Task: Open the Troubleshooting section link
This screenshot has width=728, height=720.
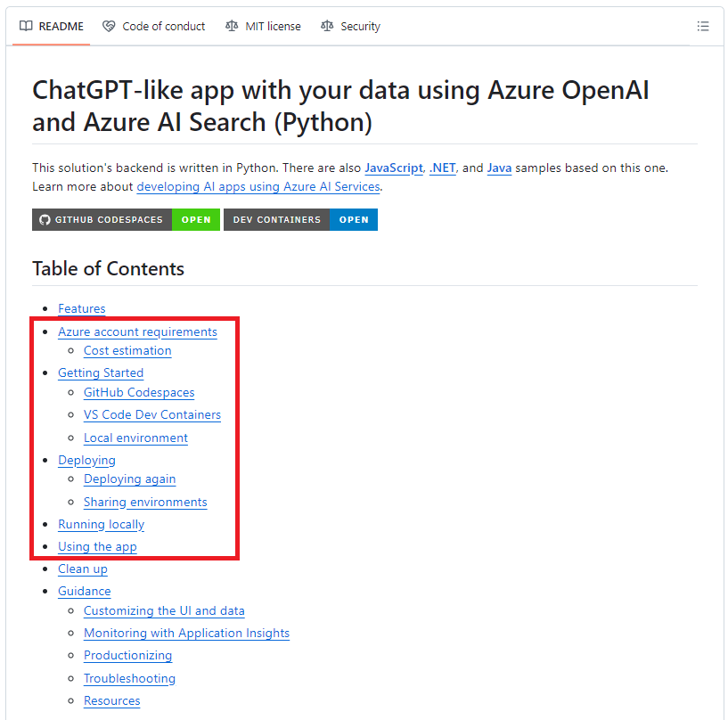Action: coord(129,678)
